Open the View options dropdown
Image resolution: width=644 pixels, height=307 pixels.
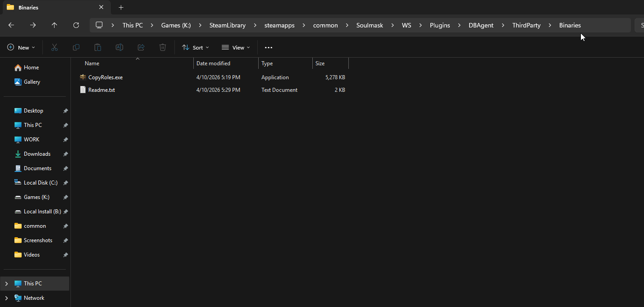[x=236, y=47]
